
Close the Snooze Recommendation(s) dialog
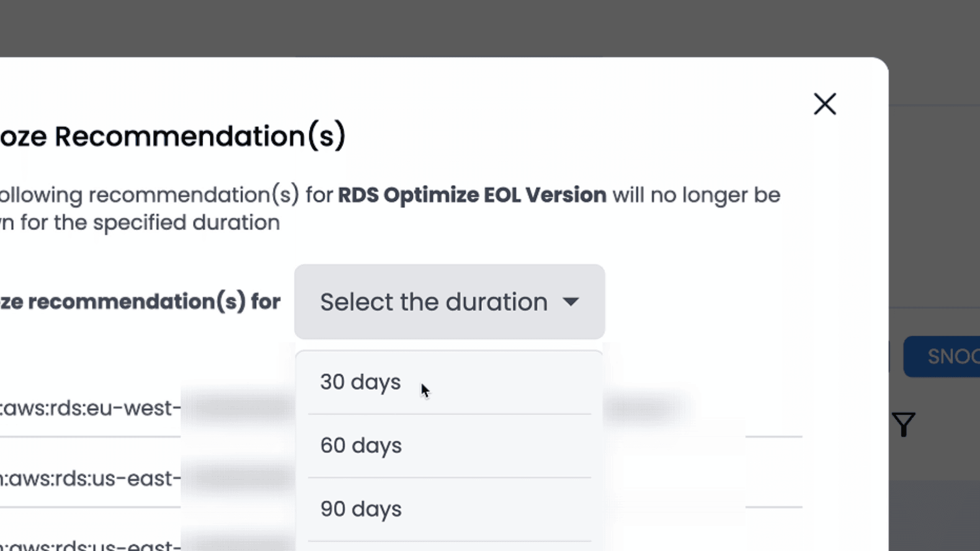coord(825,104)
